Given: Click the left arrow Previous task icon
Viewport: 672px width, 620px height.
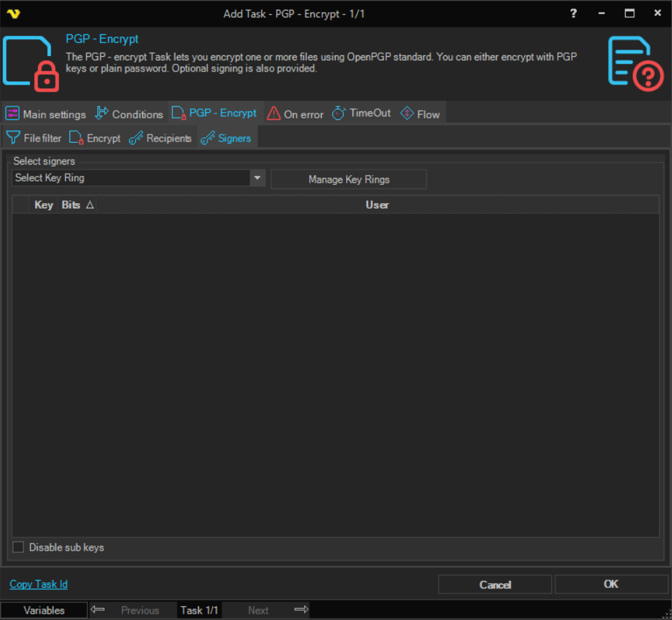Looking at the screenshot, I should (x=98, y=609).
